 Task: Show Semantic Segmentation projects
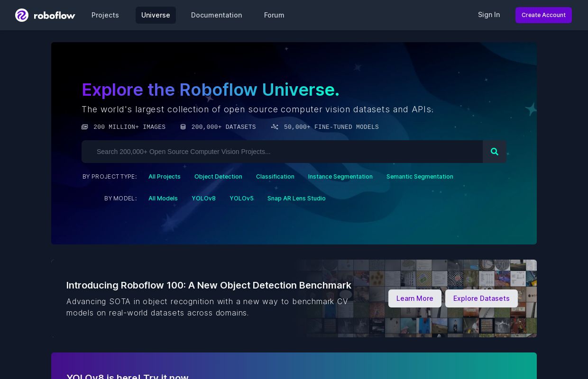[x=420, y=177]
